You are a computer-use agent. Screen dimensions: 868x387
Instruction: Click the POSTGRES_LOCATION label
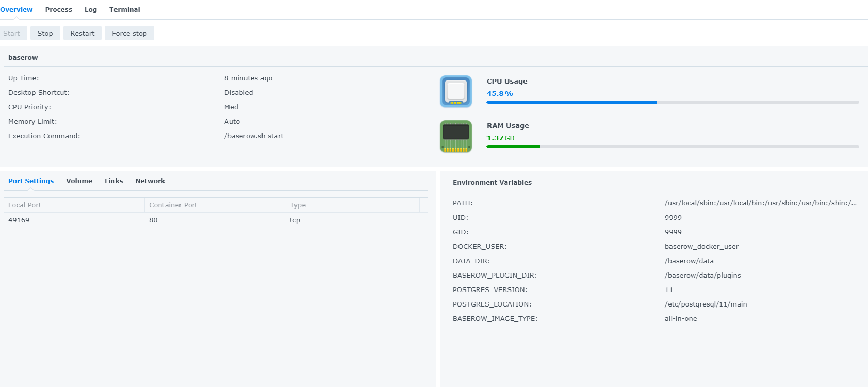(492, 304)
